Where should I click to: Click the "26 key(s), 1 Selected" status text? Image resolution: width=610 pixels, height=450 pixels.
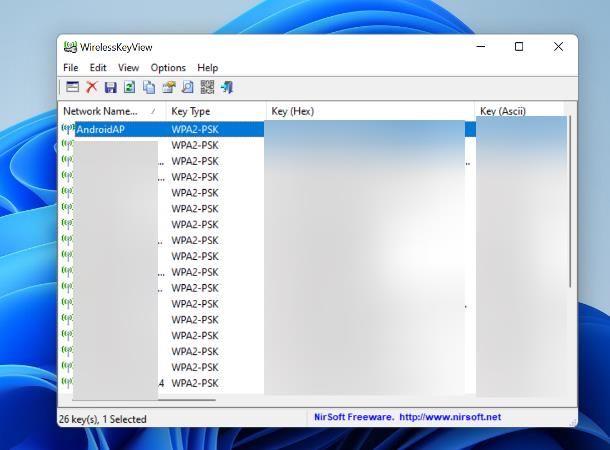click(x=103, y=419)
